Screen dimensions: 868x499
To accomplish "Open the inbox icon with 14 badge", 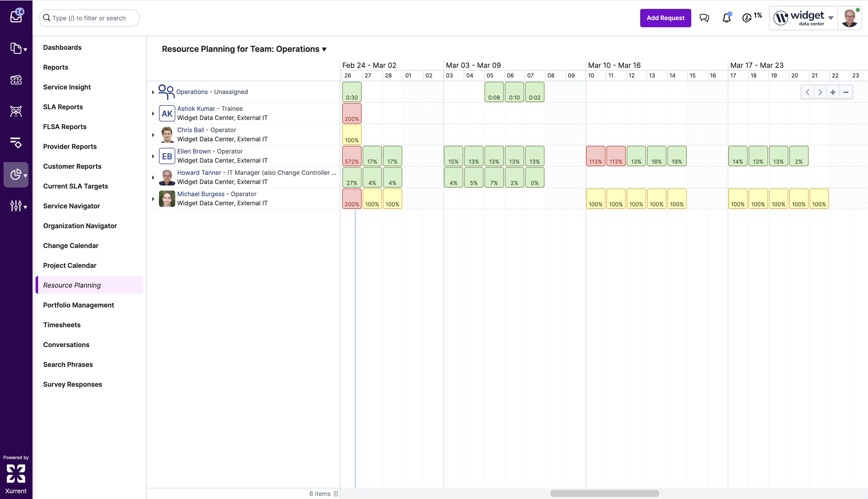I will (x=16, y=16).
